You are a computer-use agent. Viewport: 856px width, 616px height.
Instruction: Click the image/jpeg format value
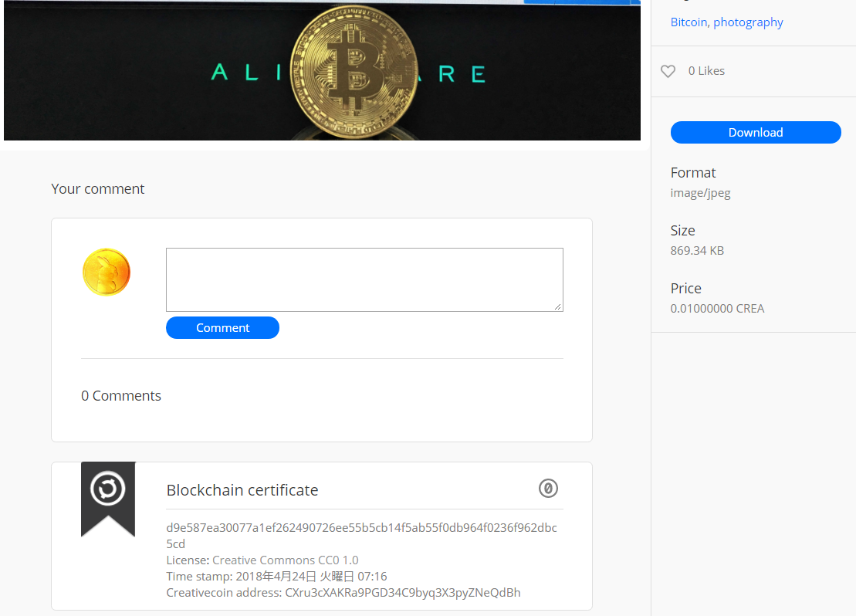[700, 193]
